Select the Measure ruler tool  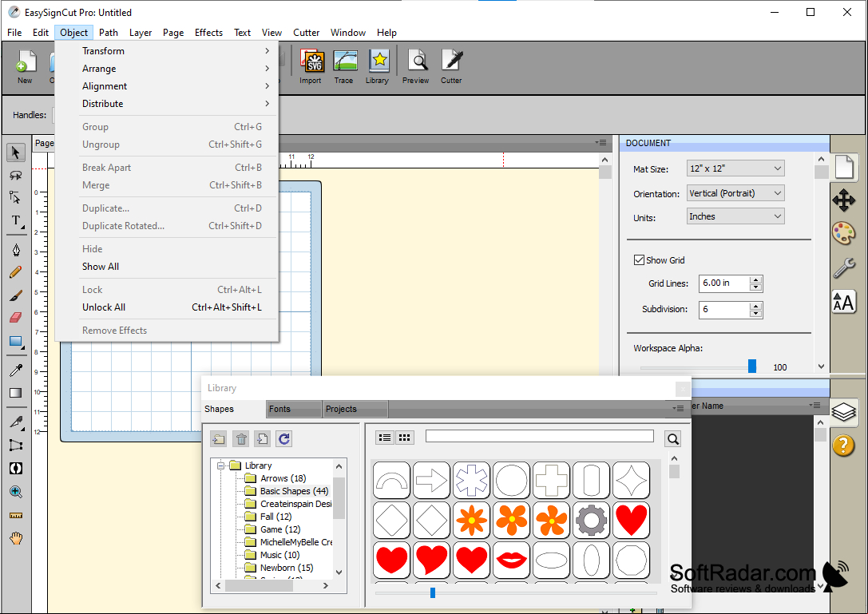[x=15, y=516]
